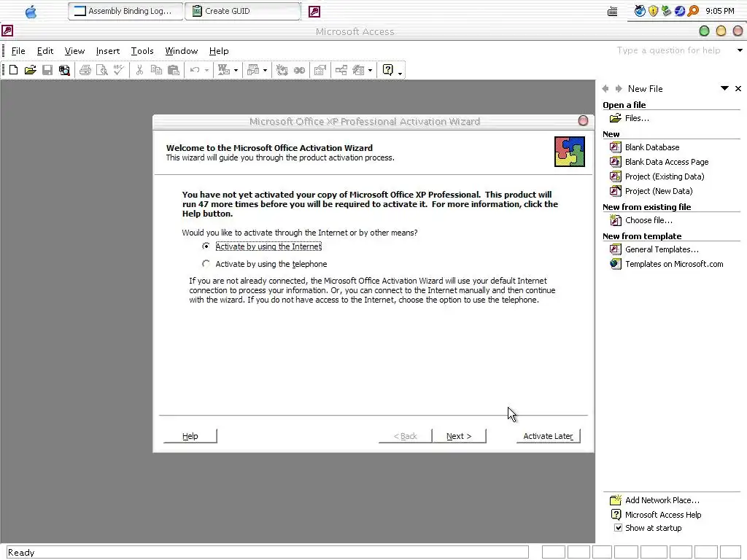Image resolution: width=747 pixels, height=560 pixels.
Task: Click the Print toolbar icon
Action: pyautogui.click(x=85, y=71)
